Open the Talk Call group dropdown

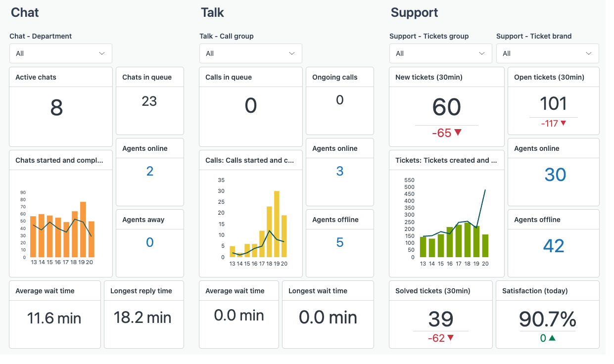coord(250,53)
